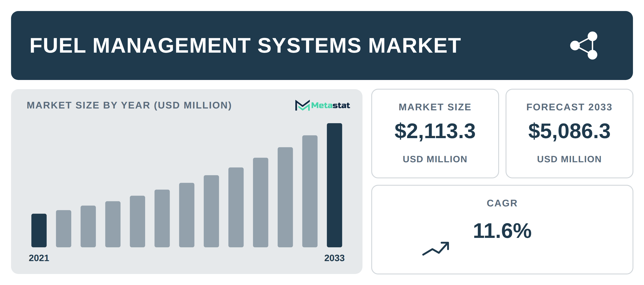644x285 pixels.
Task: Click the Forecast 2033 label
Action: click(x=569, y=107)
